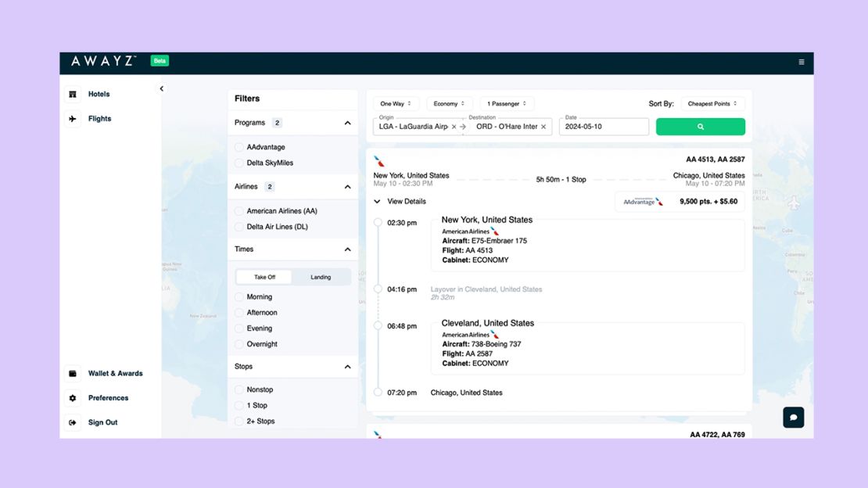Screen dimensions: 868x488
Task: Click the AAdvantage program logo near price
Action: tap(644, 202)
